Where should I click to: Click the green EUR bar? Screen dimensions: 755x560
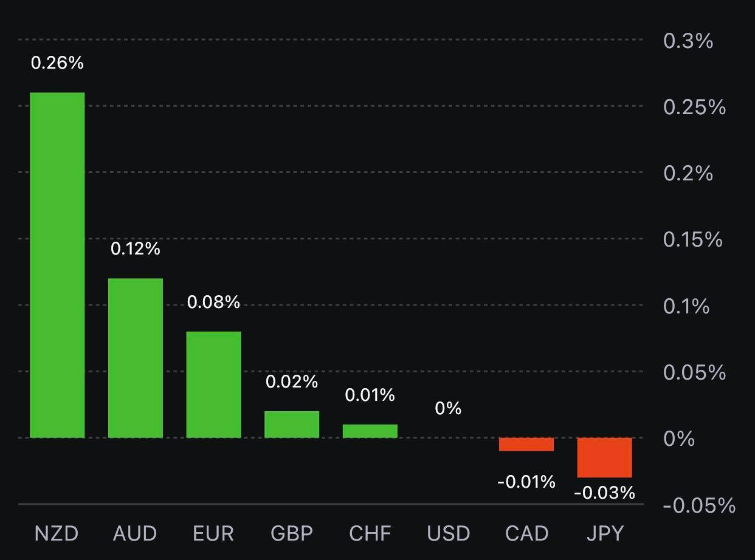click(213, 384)
